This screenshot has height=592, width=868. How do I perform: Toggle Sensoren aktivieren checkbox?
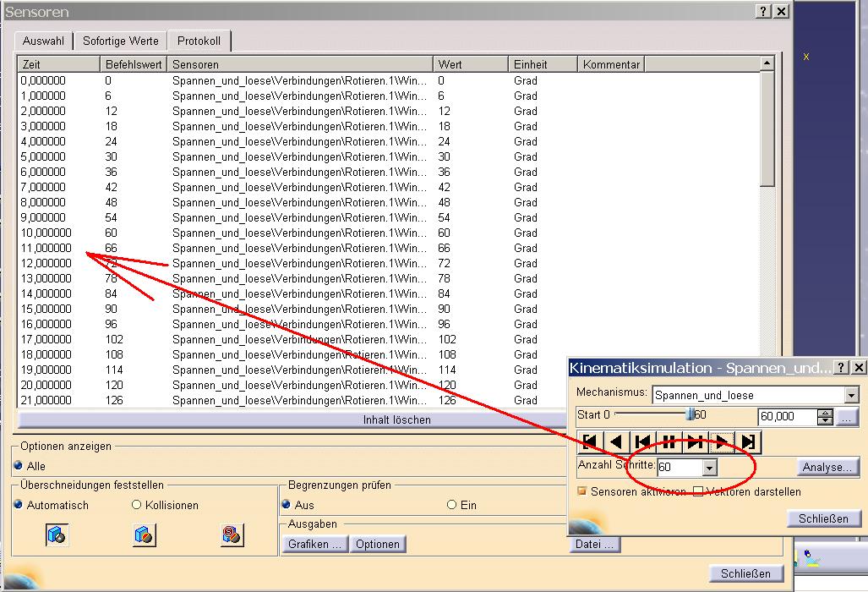pyautogui.click(x=581, y=491)
